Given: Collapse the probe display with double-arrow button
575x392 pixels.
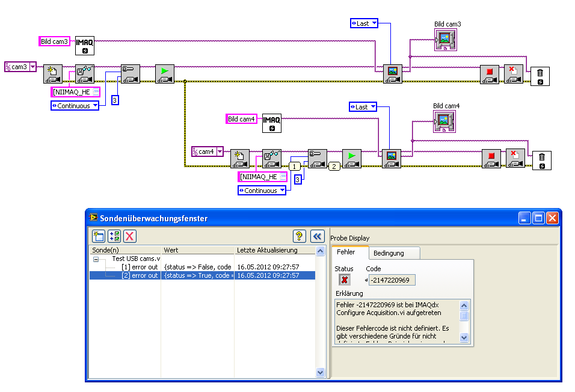Looking at the screenshot, I should pyautogui.click(x=318, y=236).
